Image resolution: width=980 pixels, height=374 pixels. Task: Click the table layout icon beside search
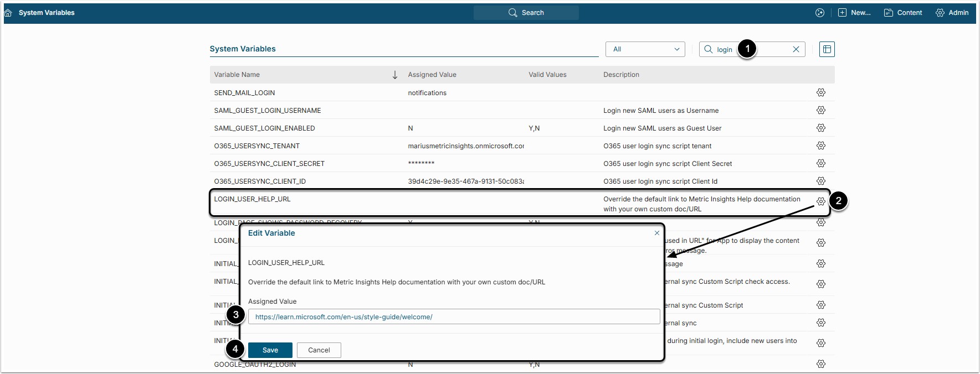pos(827,49)
